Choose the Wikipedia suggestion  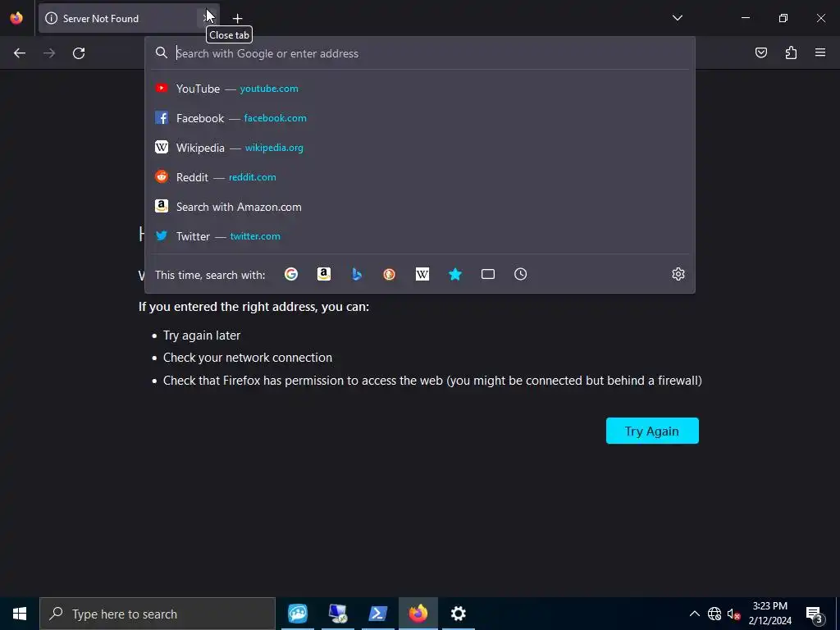421,148
